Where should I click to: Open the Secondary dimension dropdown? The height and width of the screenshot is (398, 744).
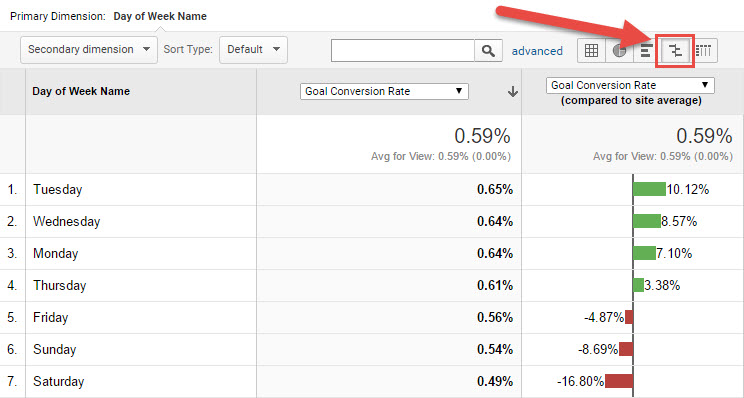pyautogui.click(x=89, y=49)
